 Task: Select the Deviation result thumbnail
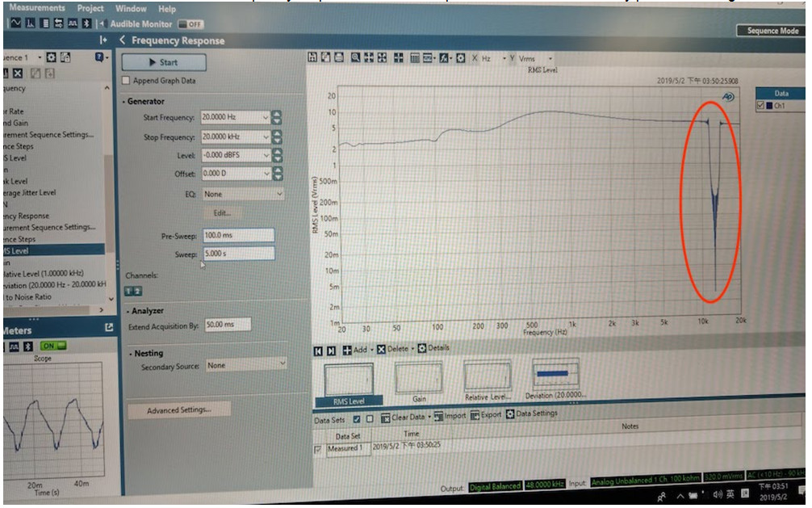(555, 379)
